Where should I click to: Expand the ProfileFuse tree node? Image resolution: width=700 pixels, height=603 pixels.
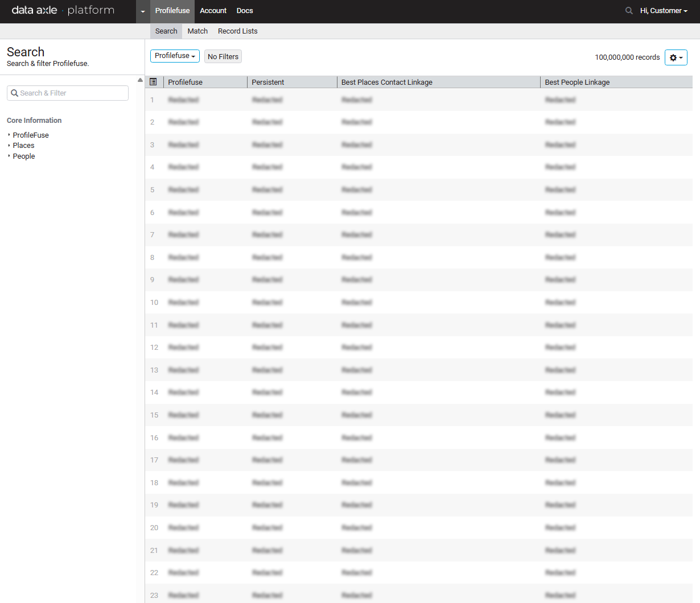[x=30, y=135]
